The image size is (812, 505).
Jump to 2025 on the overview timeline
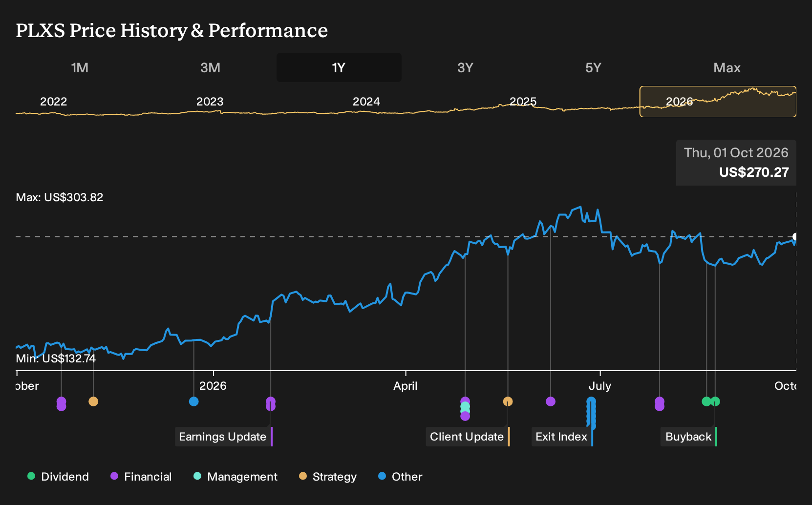(523, 102)
